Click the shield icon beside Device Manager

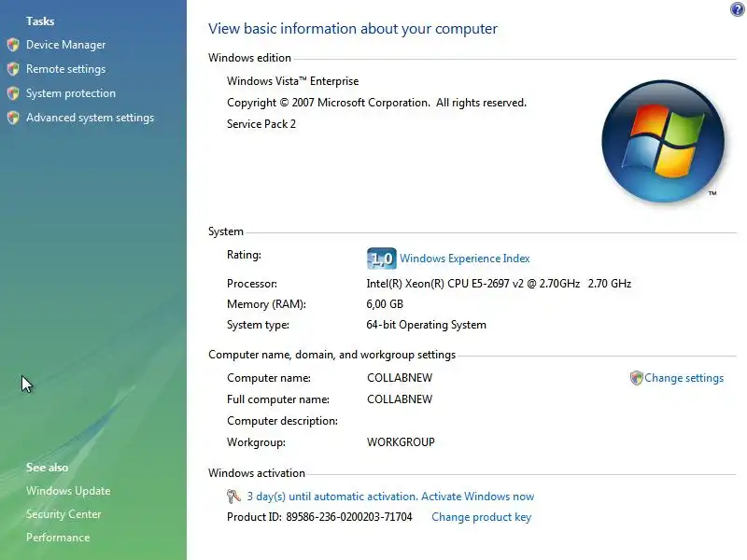pos(13,45)
